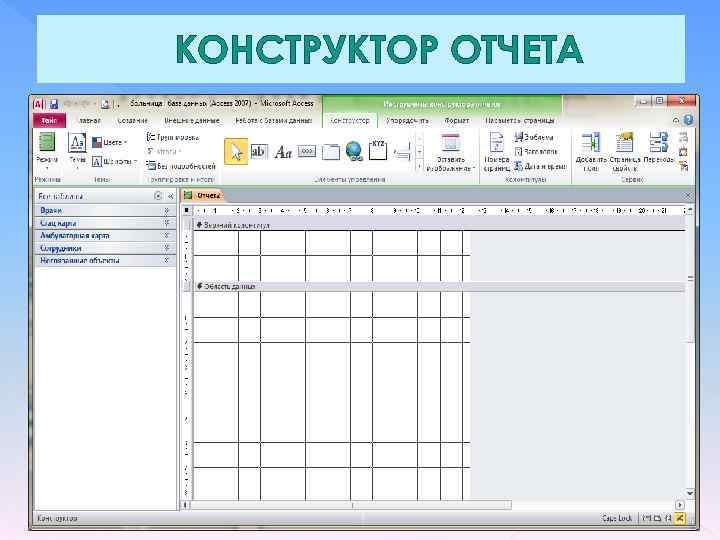This screenshot has height=540, width=720.
Task: Click the Номера страниц button
Action: 497,152
